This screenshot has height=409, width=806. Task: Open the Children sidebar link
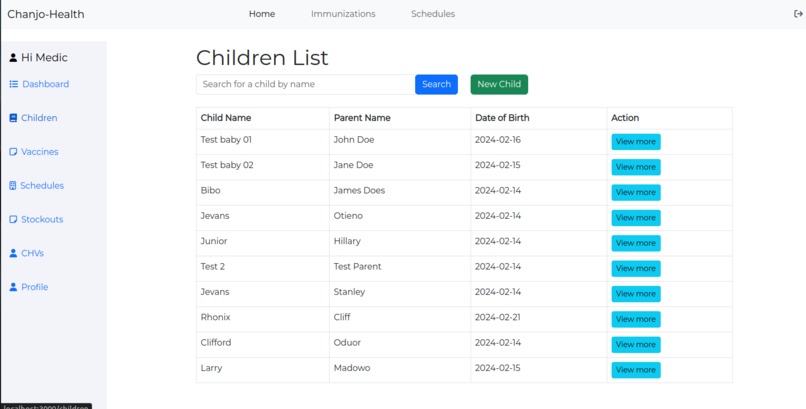coord(39,118)
